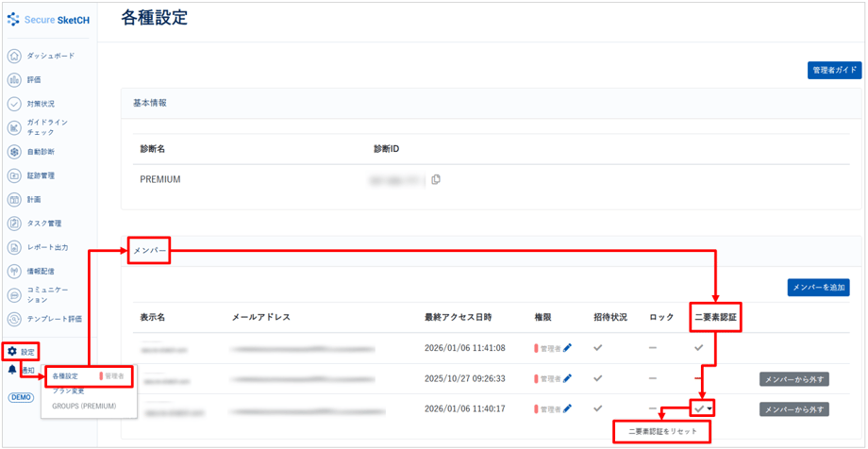This screenshot has height=449, width=868.
Task: Click the DEMO badge in sidebar
Action: pyautogui.click(x=21, y=397)
